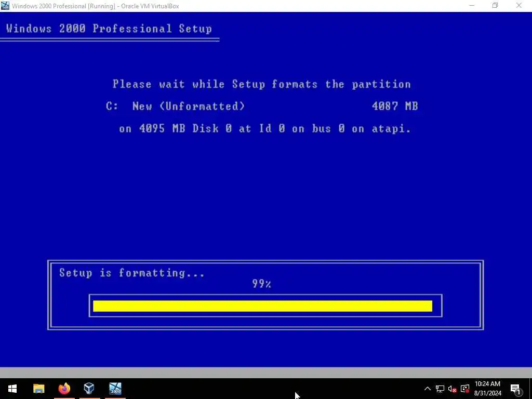
Task: Click the yellow formatting progress bar
Action: coord(262,305)
